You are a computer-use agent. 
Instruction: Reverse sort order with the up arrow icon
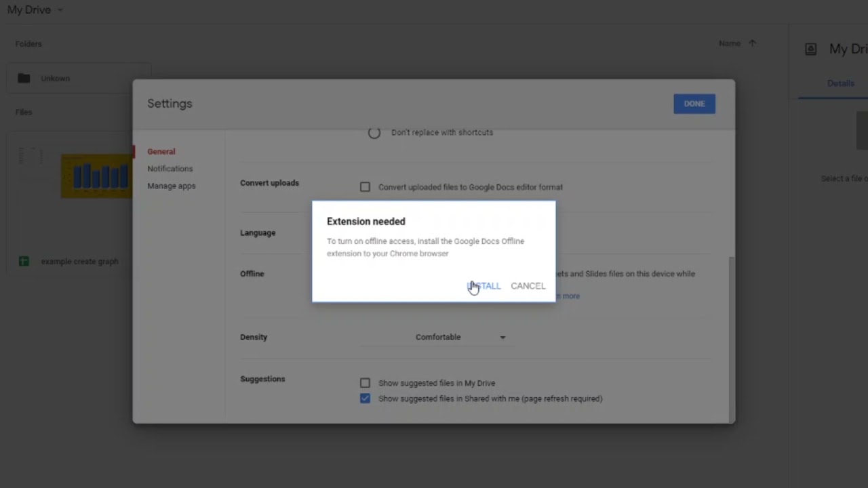pyautogui.click(x=752, y=43)
